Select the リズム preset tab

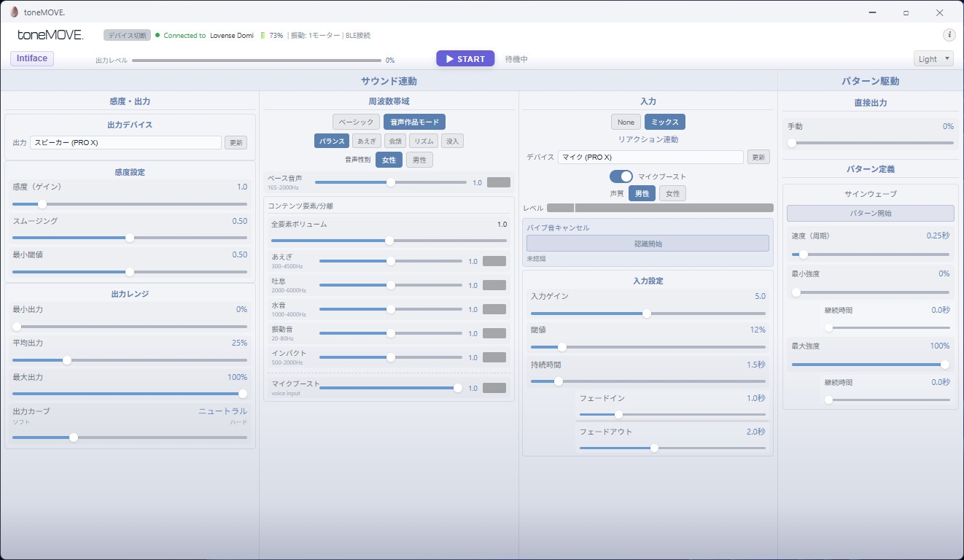[423, 141]
